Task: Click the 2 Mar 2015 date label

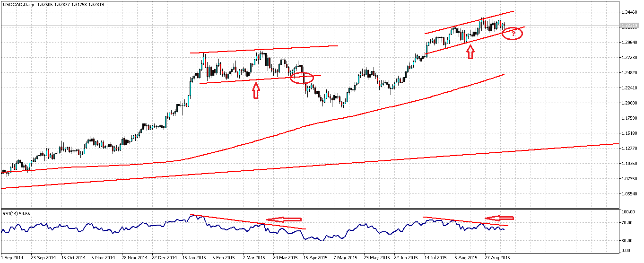Action: (x=254, y=258)
